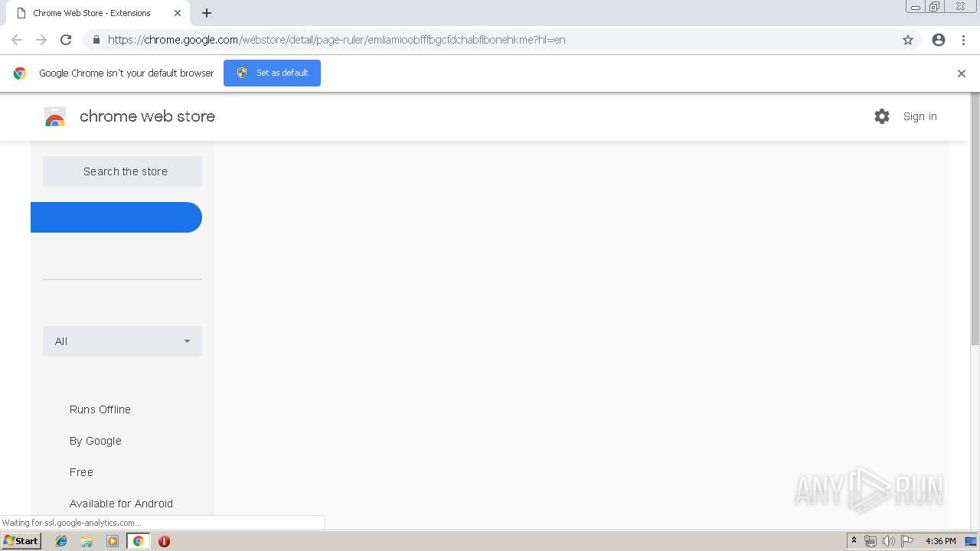Click the desktop tray icon beside the clock
This screenshot has width=980, height=551.
coord(971,541)
